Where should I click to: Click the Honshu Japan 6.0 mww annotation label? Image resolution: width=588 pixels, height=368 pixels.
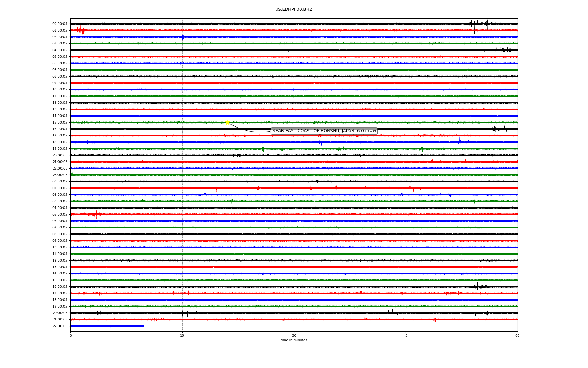324,131
